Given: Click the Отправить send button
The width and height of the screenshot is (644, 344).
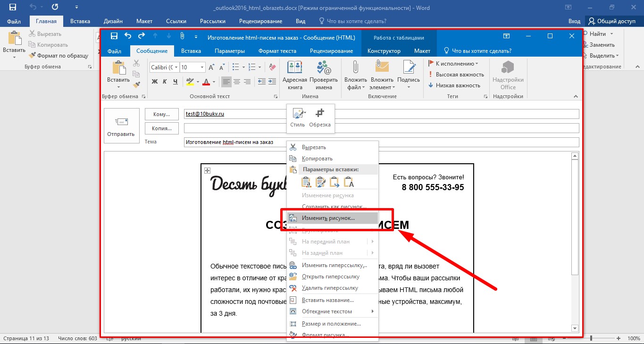Looking at the screenshot, I should tap(121, 126).
